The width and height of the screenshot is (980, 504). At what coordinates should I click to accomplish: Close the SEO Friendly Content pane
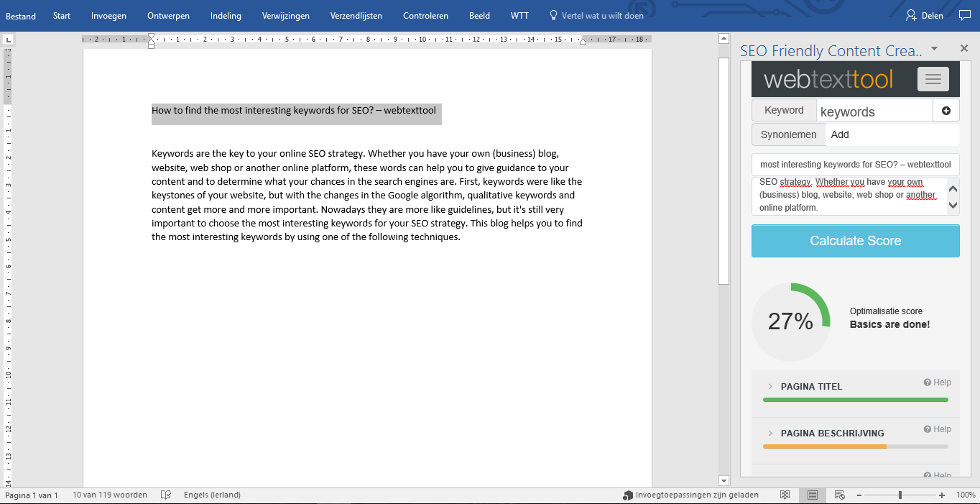964,49
